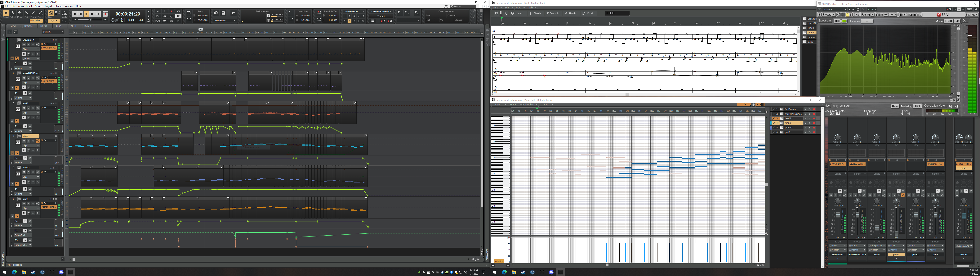Select screenset number 3

coord(354,16)
